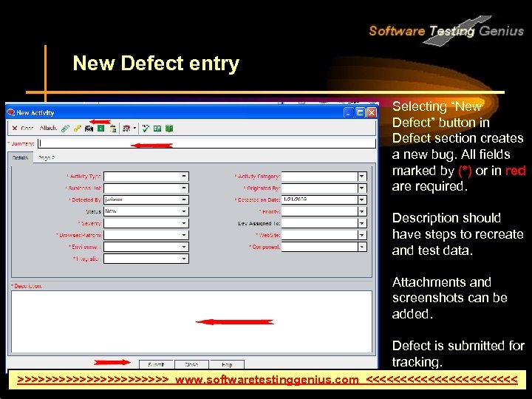
Task: Open the www.softwaretestinggenius.com link
Action: pos(267,379)
